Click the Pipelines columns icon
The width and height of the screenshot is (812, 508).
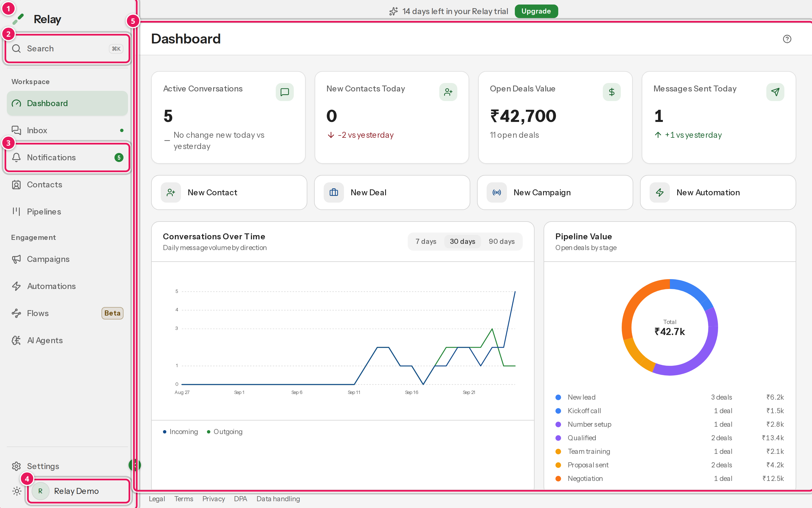[x=16, y=212]
